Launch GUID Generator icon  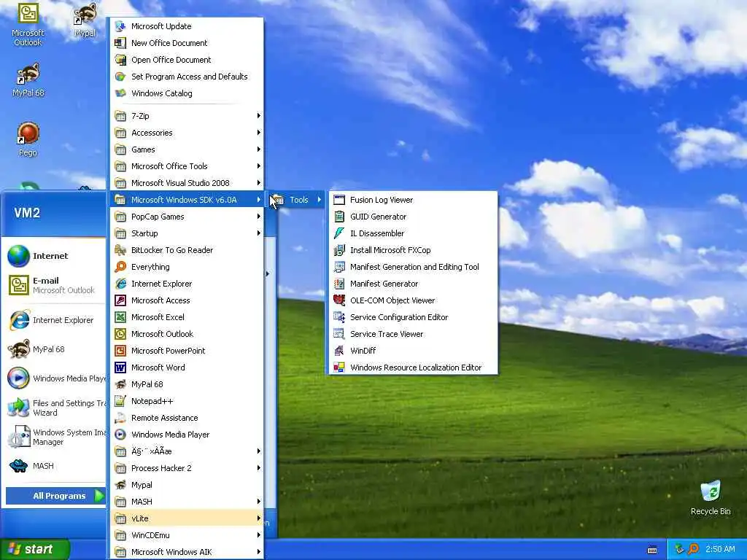(x=339, y=217)
